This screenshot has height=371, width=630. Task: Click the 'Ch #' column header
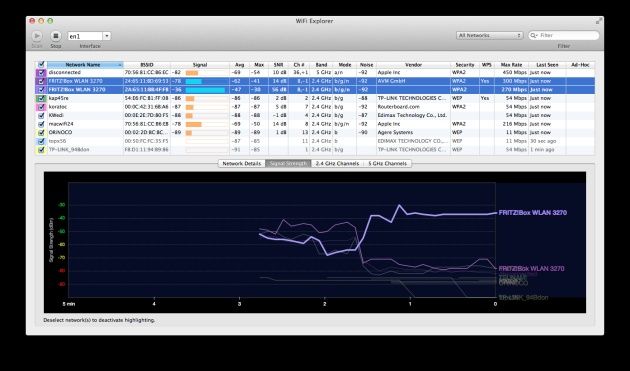(299, 65)
